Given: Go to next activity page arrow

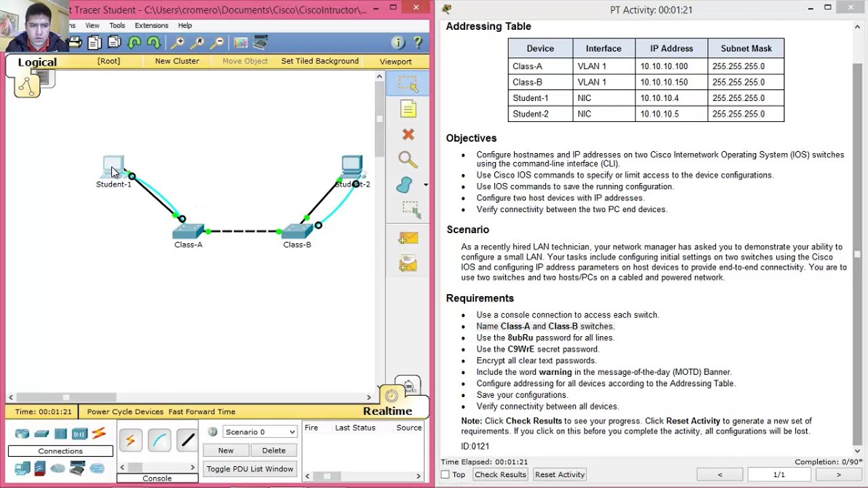Looking at the screenshot, I should [x=839, y=474].
